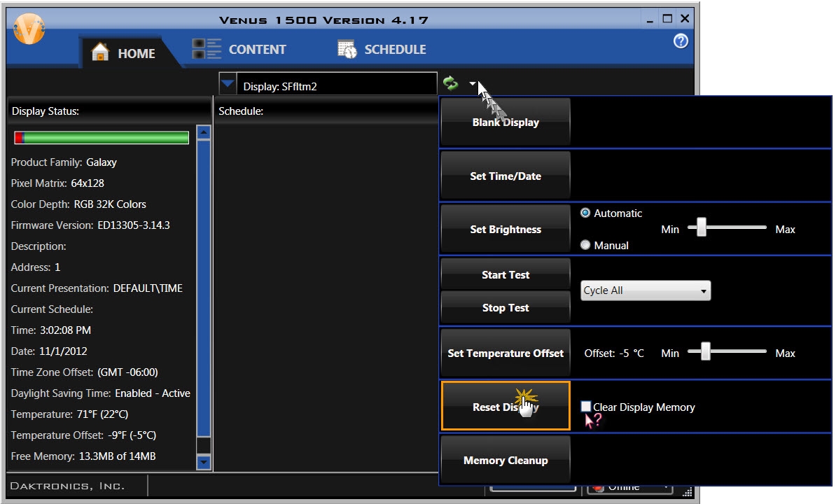Click the Content tab list icon
Image resolution: width=836 pixels, height=504 pixels.
pyautogui.click(x=207, y=49)
